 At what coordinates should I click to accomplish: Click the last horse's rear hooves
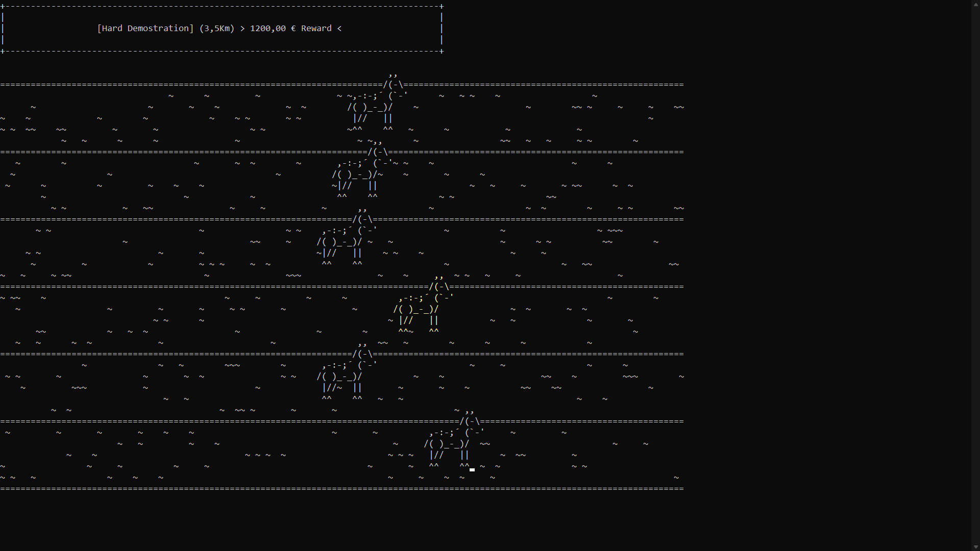[434, 466]
